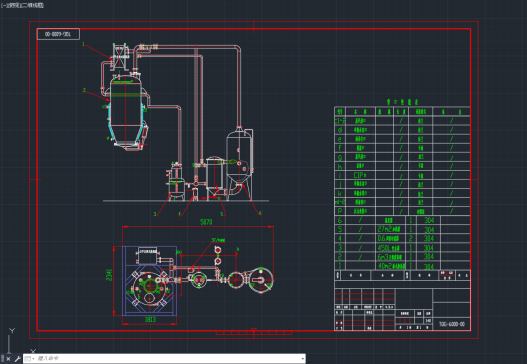This screenshot has width=527, height=364.
Task: Select the 6m3 description cell
Action: click(390, 257)
